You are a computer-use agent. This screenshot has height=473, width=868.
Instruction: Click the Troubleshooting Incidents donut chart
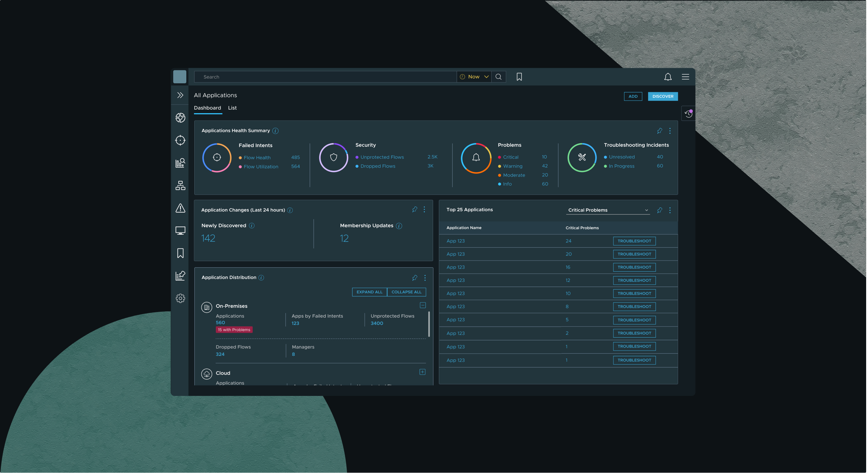[581, 157]
